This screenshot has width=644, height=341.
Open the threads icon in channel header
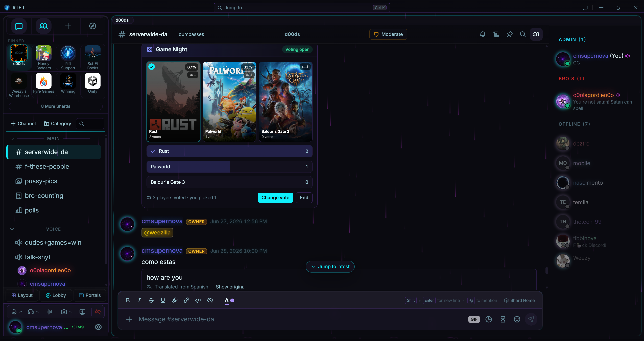[496, 34]
